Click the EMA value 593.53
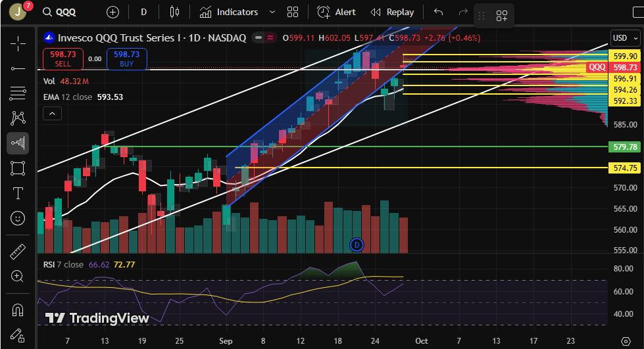The image size is (644, 349). tap(110, 97)
